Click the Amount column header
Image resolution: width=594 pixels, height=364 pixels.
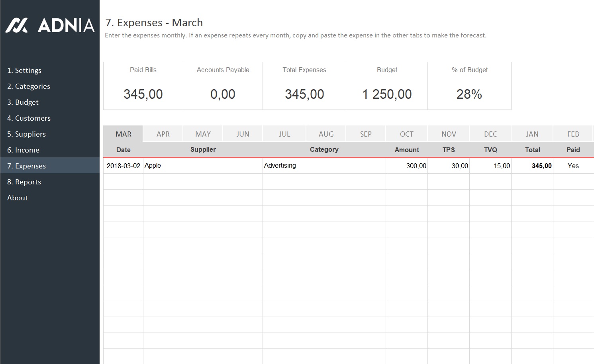tap(407, 150)
